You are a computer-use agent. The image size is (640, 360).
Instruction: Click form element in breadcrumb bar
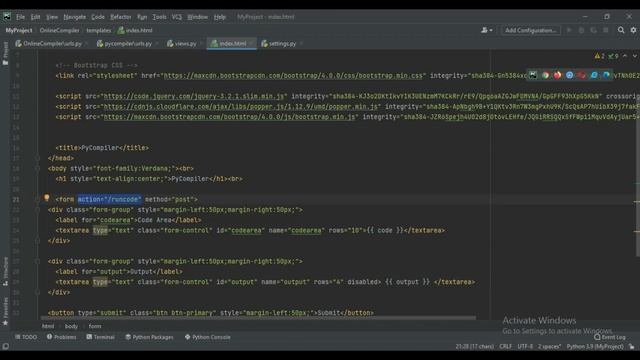95,326
